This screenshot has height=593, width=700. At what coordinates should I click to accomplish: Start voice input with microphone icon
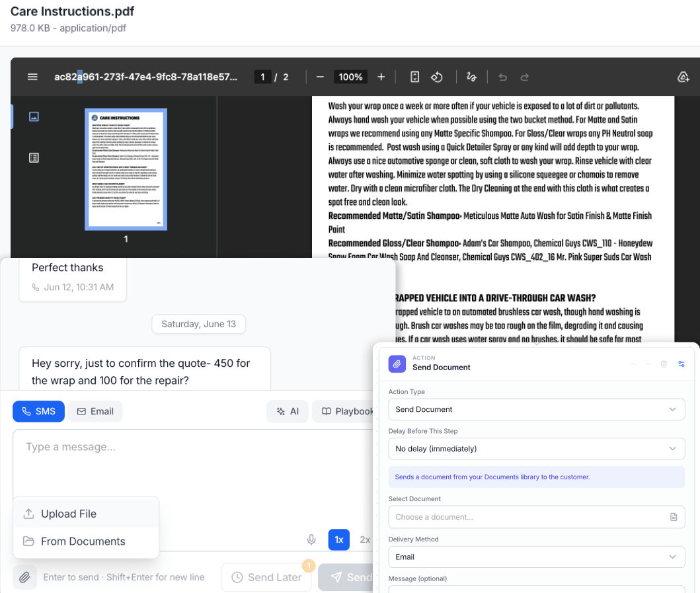click(x=311, y=540)
